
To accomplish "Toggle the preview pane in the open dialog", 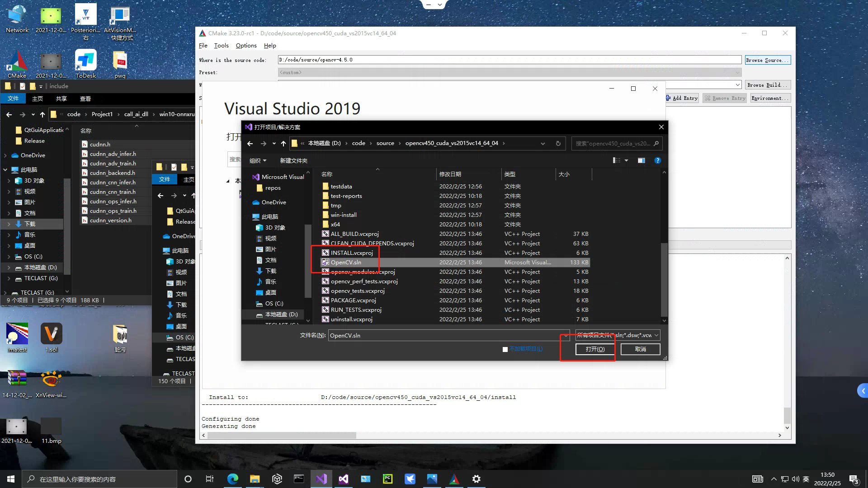I will pos(641,160).
